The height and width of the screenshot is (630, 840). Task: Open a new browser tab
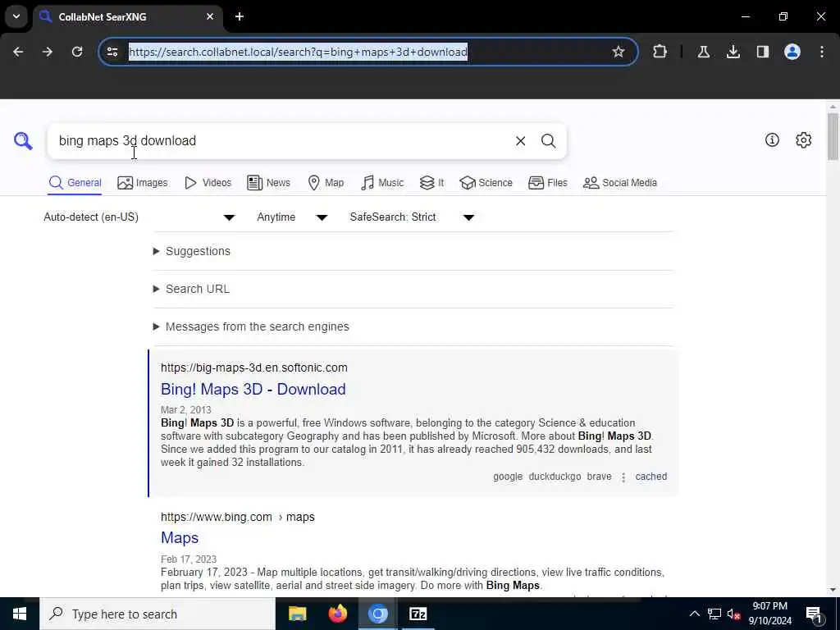coord(240,16)
